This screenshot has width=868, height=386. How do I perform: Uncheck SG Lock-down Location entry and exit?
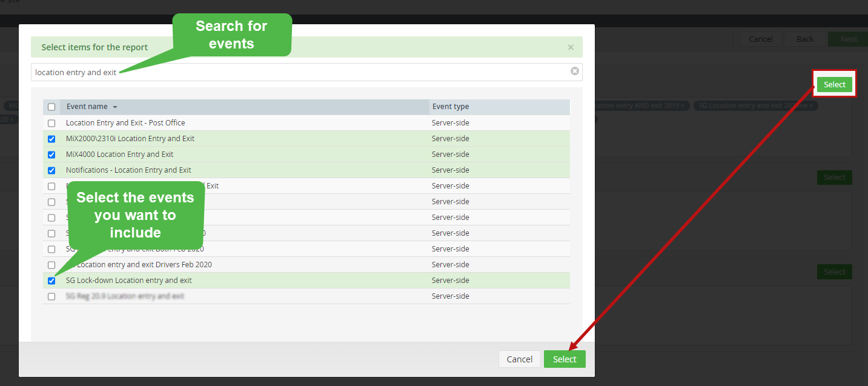click(51, 281)
